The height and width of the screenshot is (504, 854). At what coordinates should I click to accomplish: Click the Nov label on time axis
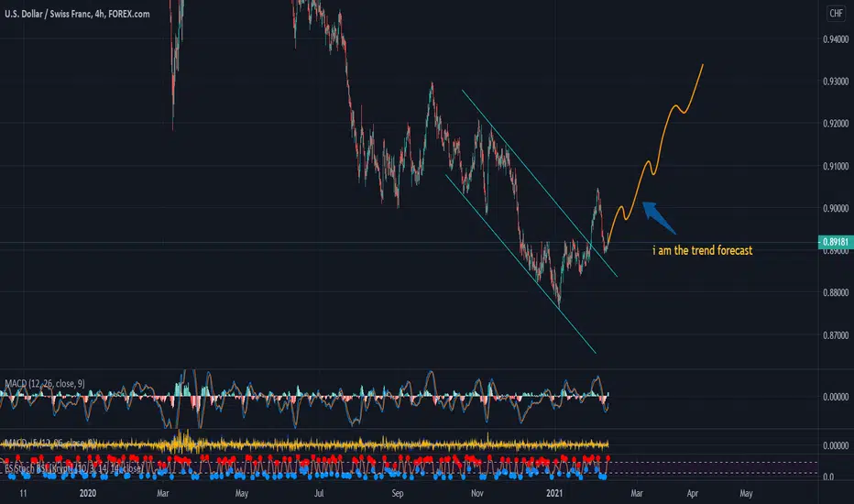(477, 493)
